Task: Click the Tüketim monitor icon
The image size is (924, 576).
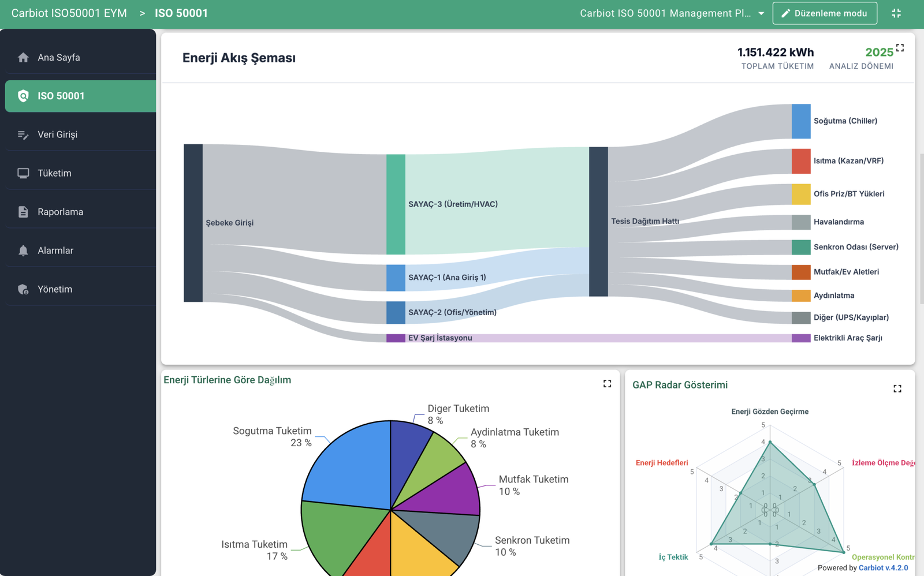Action: (x=23, y=173)
